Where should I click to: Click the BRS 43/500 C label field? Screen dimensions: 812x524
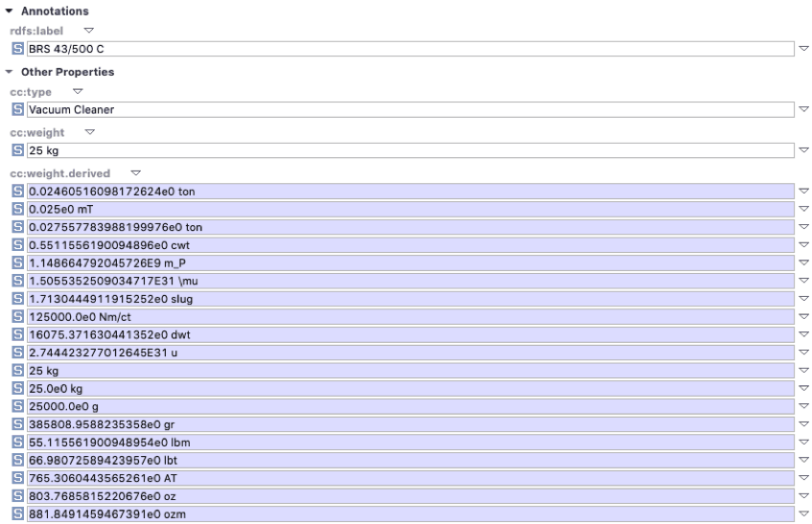coord(403,48)
